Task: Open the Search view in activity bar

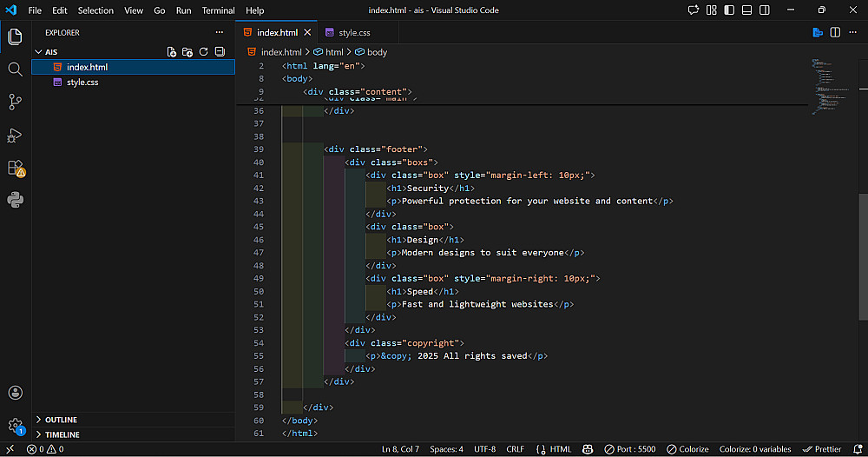Action: point(15,70)
